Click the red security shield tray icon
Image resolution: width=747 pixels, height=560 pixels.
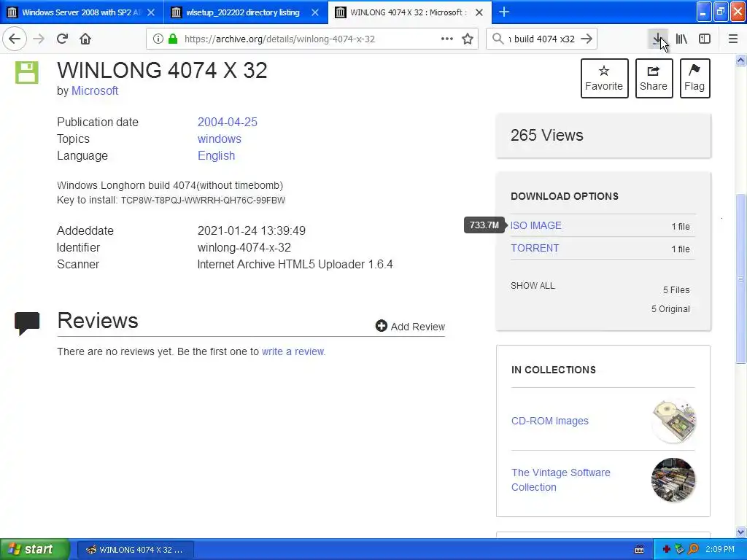[667, 550]
